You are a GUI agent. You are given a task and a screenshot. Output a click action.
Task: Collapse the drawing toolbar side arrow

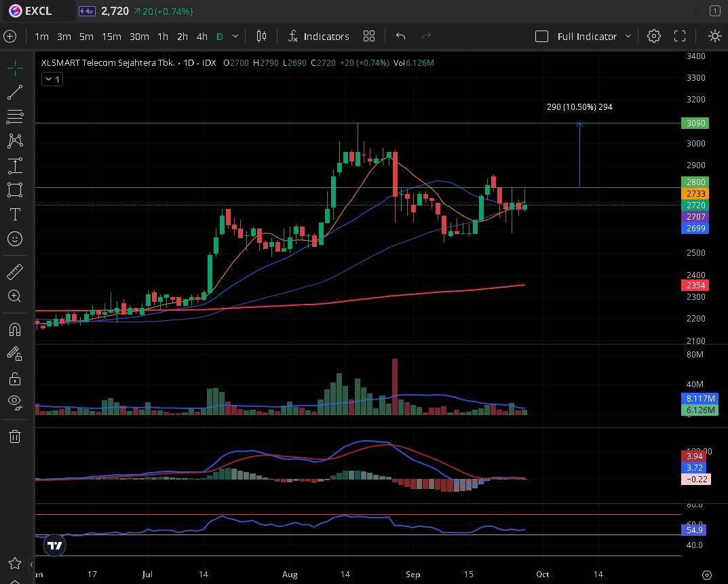coord(31,564)
